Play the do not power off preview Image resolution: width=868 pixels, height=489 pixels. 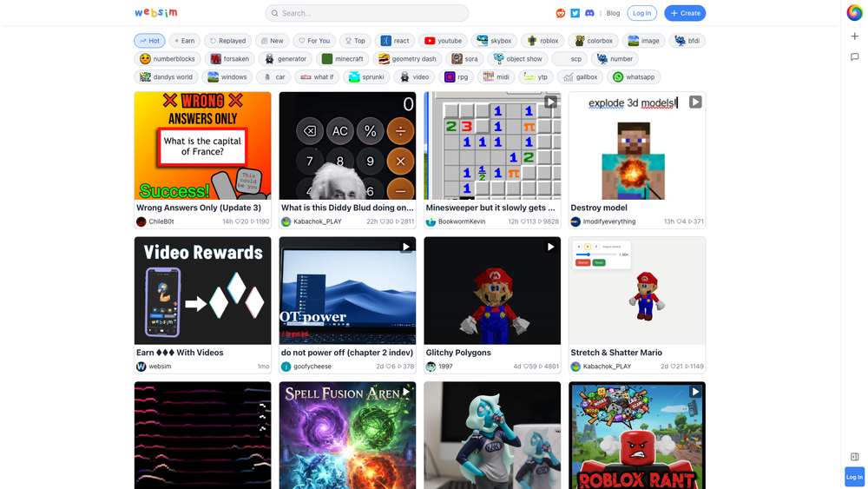pyautogui.click(x=405, y=247)
